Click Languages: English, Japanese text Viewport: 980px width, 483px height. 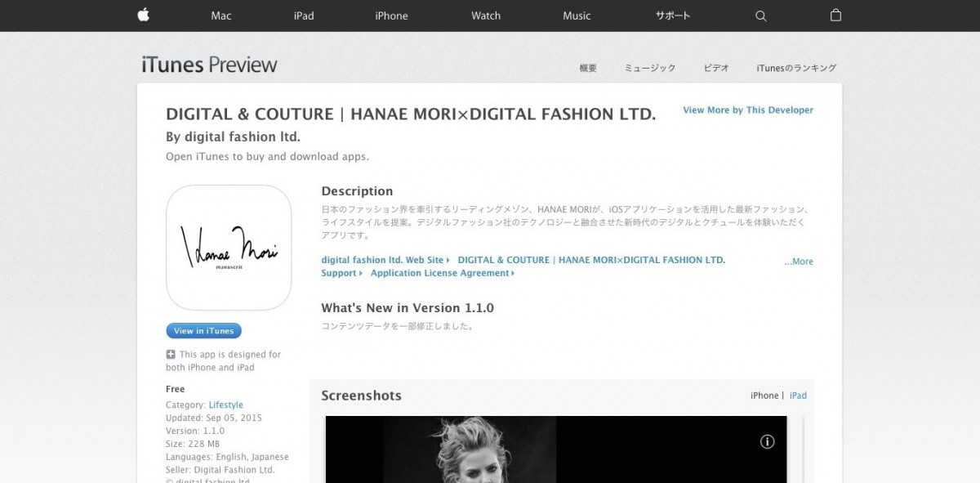tap(227, 457)
